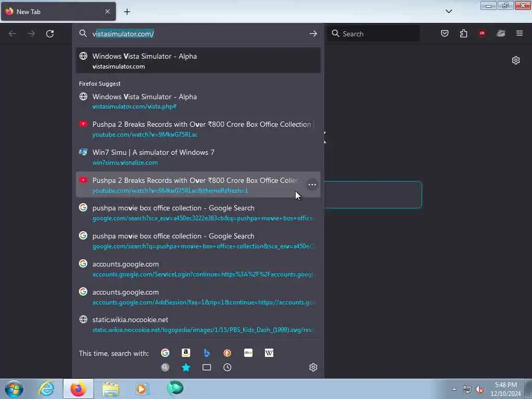Screen dimensions: 532x399
Task: Search open tabs using the tab icon
Action: [207, 367]
